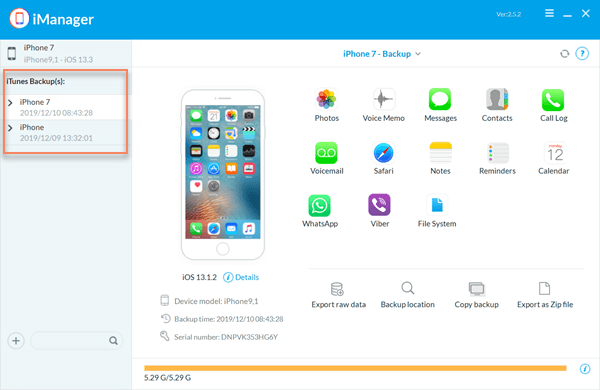
Task: Click Export raw data icon
Action: tap(337, 289)
